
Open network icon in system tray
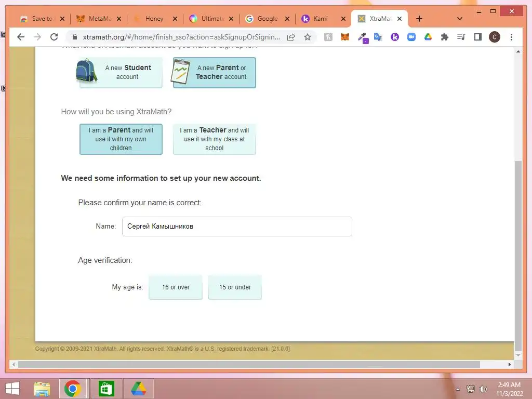pos(471,389)
